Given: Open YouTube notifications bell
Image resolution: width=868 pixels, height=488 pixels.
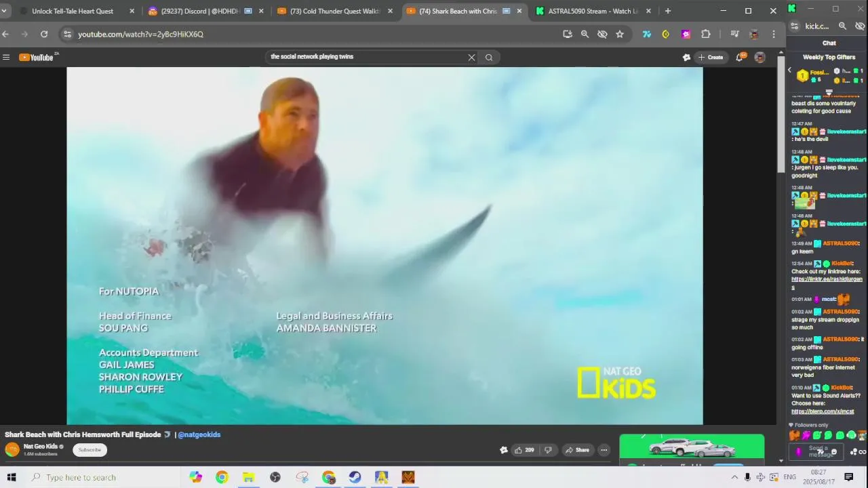Looking at the screenshot, I should pos(740,58).
